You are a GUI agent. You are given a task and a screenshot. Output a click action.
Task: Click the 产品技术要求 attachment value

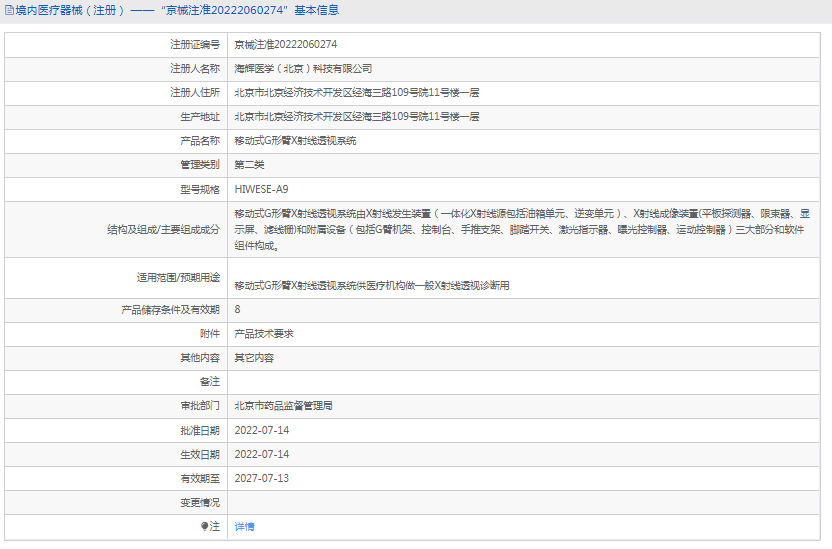pyautogui.click(x=264, y=334)
